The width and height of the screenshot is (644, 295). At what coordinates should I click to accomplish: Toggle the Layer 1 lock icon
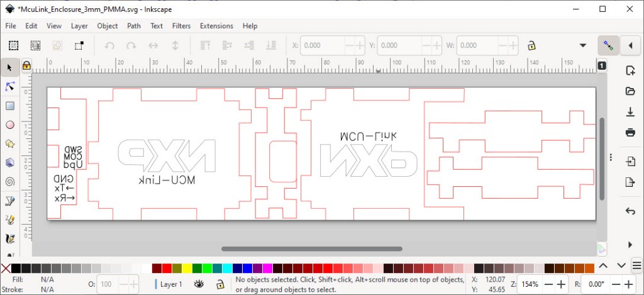220,284
